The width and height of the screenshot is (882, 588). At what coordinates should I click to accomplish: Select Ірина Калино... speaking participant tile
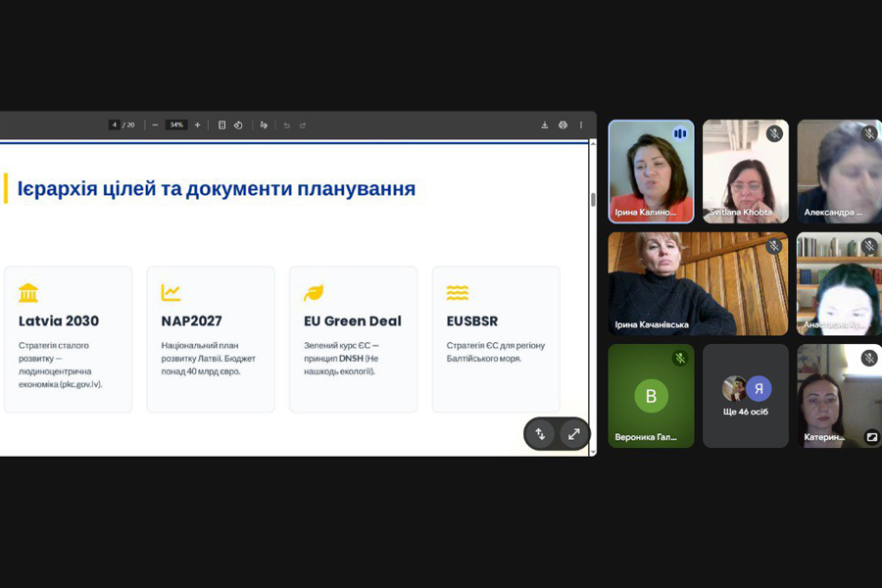651,171
